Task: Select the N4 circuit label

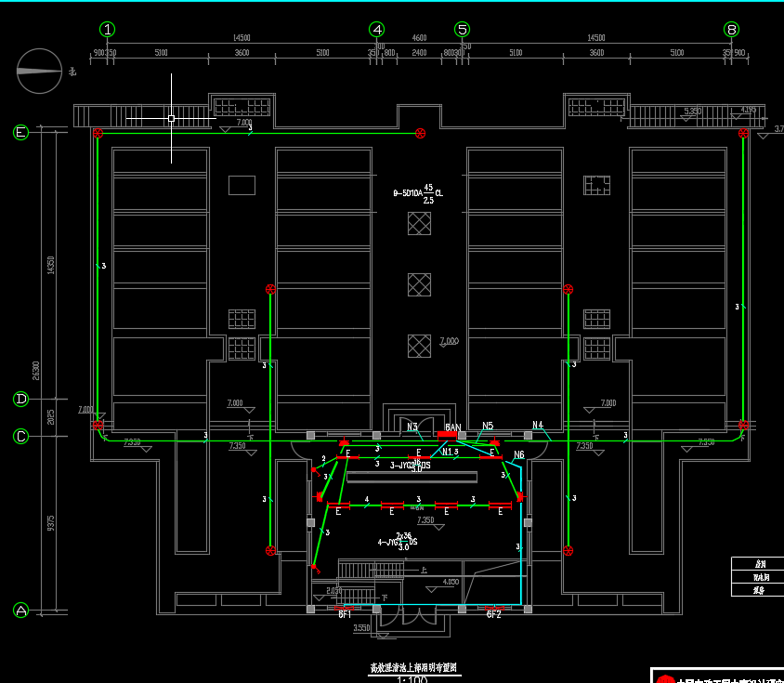Action: pyautogui.click(x=538, y=425)
